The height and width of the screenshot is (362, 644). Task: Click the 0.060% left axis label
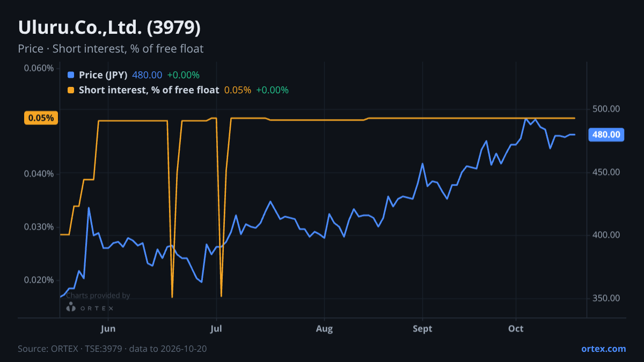pyautogui.click(x=39, y=68)
